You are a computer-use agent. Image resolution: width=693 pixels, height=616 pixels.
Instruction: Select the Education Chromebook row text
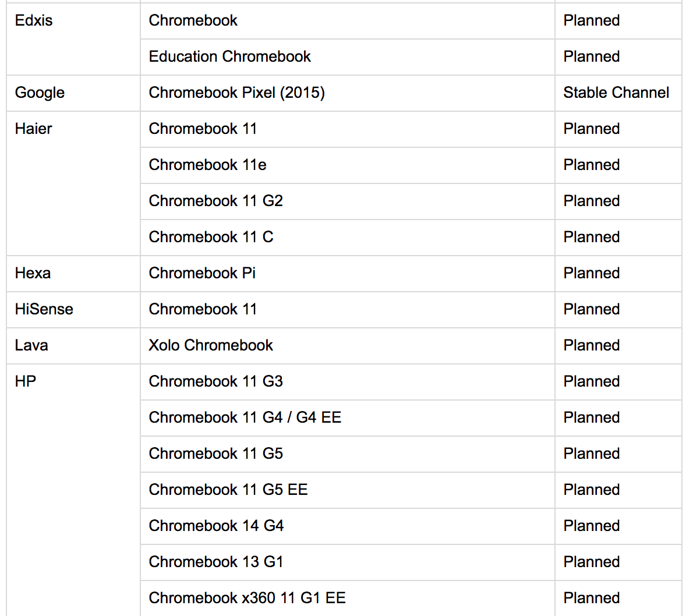[229, 56]
